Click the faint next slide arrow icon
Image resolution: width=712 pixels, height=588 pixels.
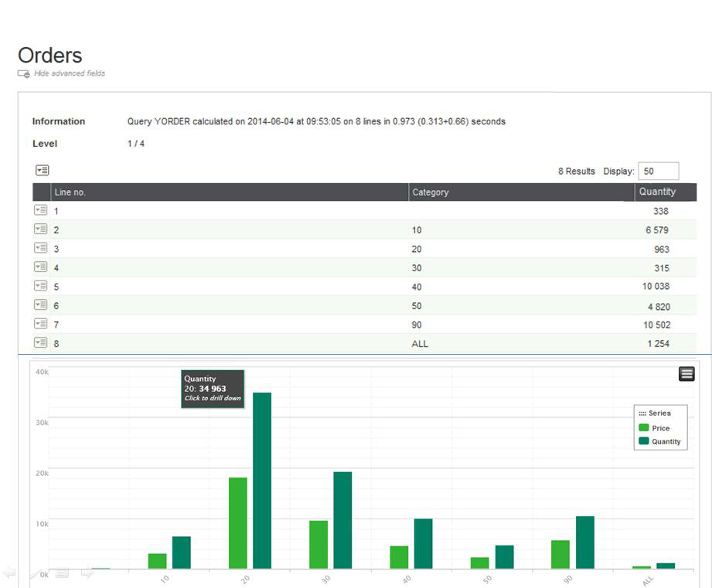[87, 573]
